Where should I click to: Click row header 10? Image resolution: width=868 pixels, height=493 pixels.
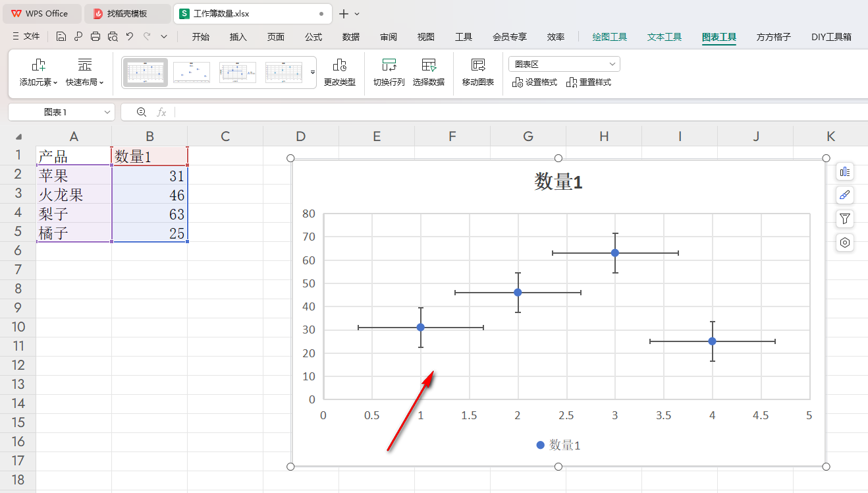[18, 327]
